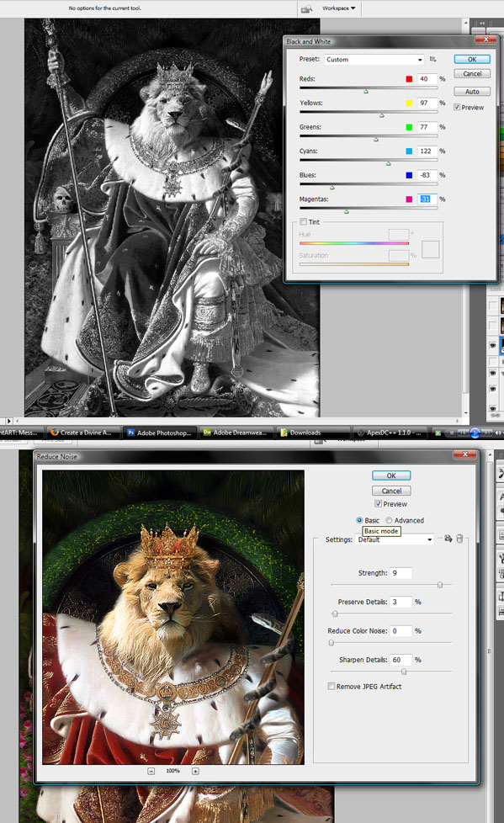504x823 pixels.
Task: Click trash icon to delete noise settings
Action: pyautogui.click(x=460, y=539)
